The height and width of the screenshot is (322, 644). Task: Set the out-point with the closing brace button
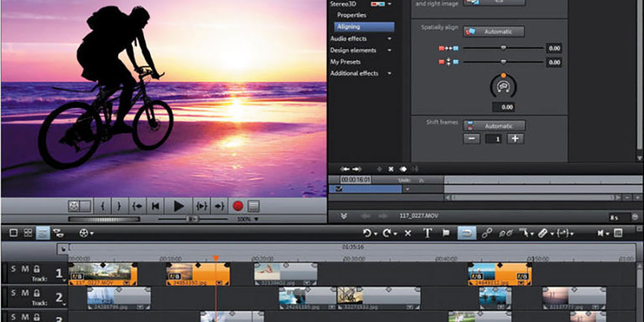(119, 206)
